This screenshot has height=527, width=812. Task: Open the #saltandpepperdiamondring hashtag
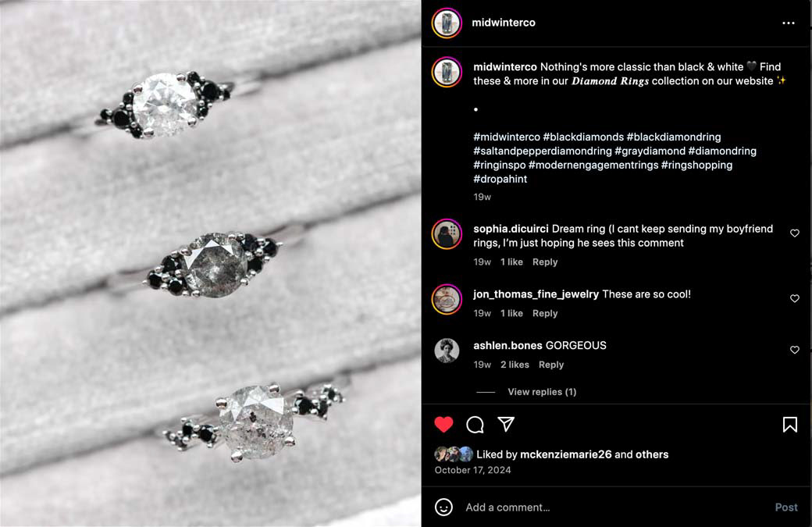click(x=542, y=151)
